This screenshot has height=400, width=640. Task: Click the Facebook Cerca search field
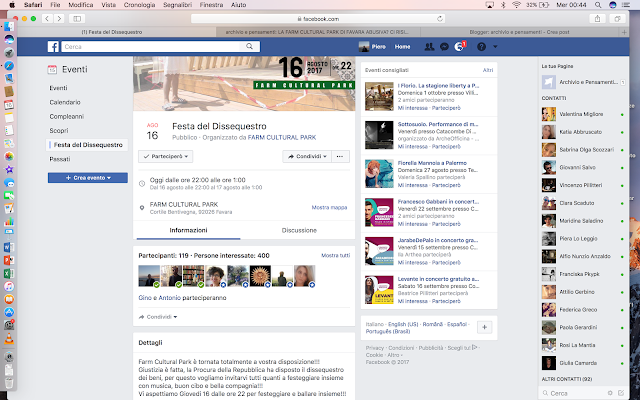(150, 47)
